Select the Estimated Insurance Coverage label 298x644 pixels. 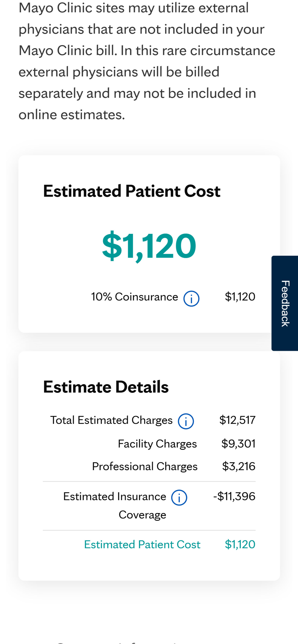115,505
